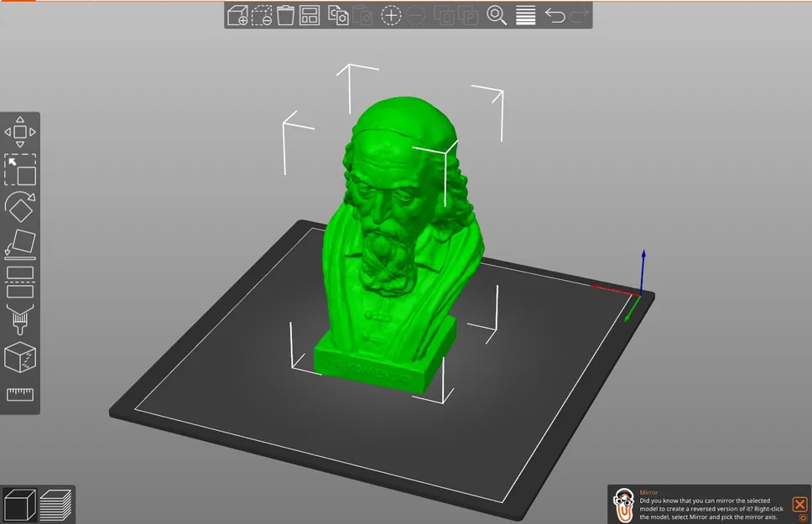Click the Add instance plus icon

click(391, 16)
